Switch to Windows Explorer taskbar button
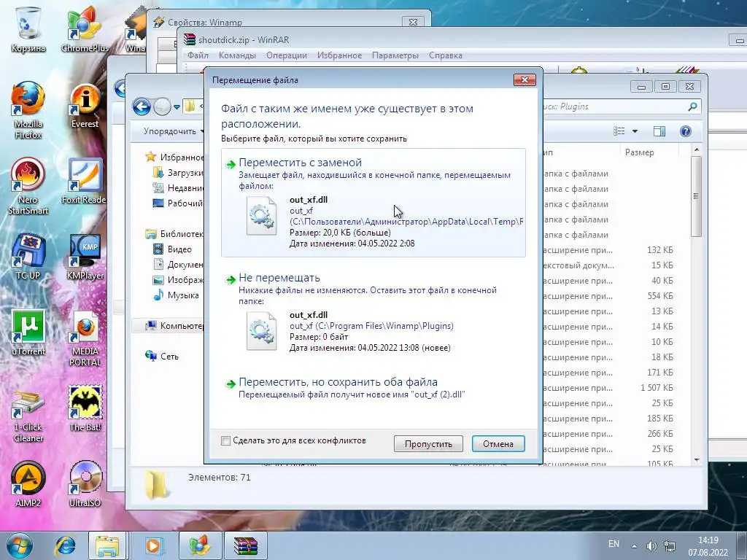The width and height of the screenshot is (747, 560). [107, 545]
